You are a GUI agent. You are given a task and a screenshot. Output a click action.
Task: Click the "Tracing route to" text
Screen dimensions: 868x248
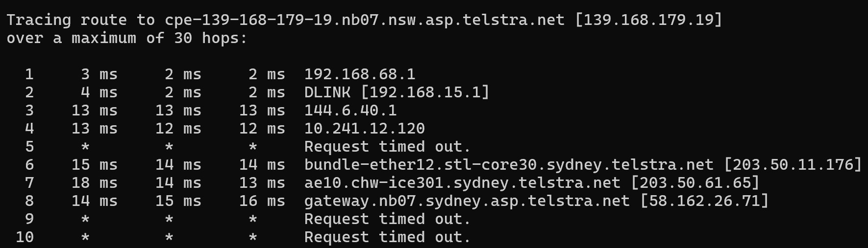pyautogui.click(x=80, y=20)
